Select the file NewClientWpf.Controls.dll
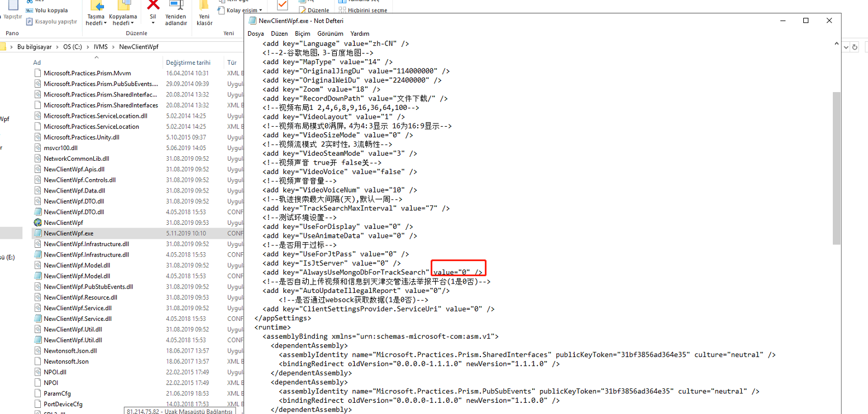Image resolution: width=868 pixels, height=414 pixels. pyautogui.click(x=80, y=180)
